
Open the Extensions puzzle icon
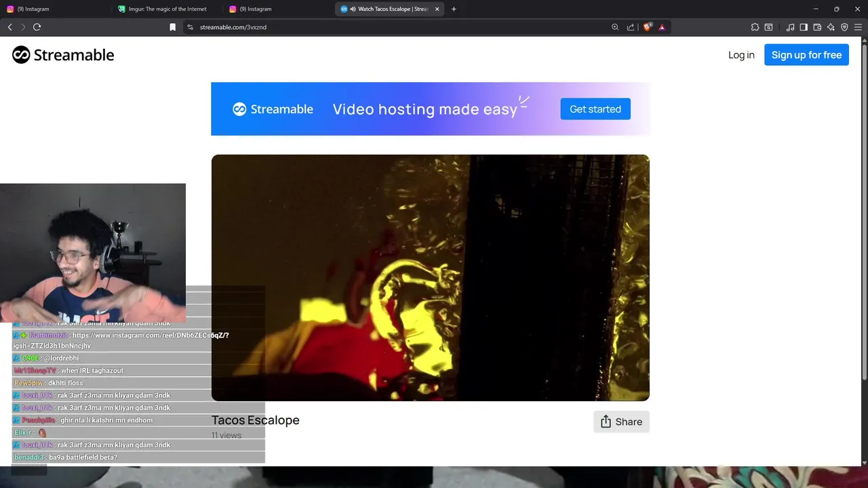755,27
